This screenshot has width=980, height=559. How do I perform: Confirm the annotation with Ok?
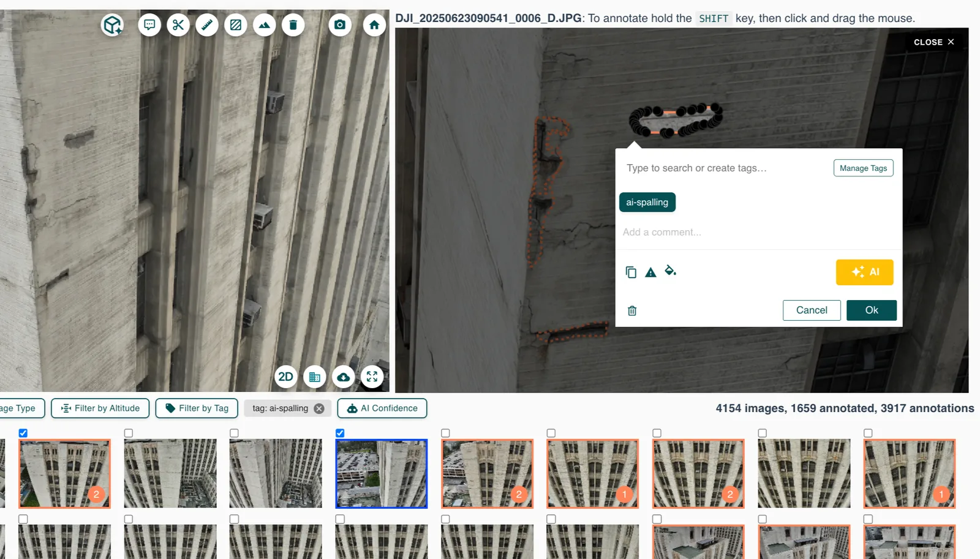click(872, 310)
